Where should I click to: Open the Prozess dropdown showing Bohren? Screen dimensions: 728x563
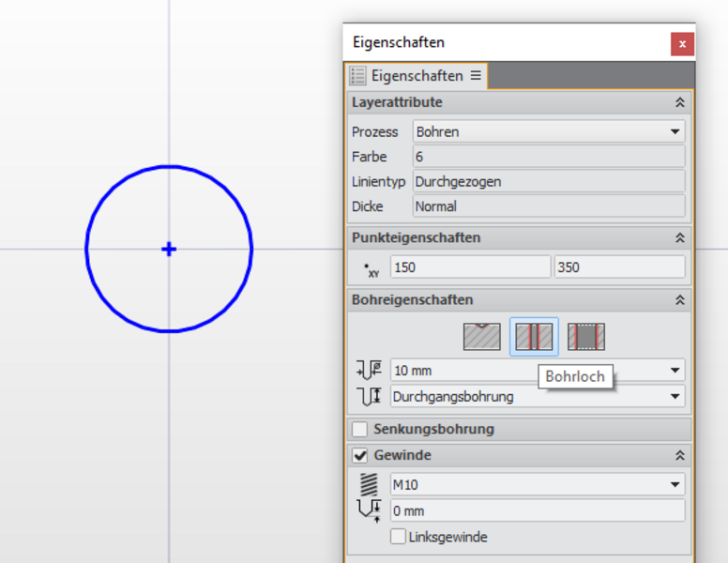tap(549, 132)
